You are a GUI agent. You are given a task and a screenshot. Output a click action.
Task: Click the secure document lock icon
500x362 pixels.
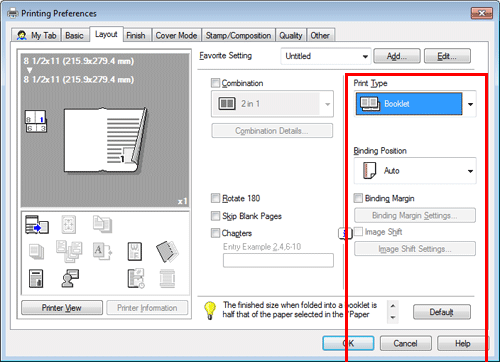pyautogui.click(x=36, y=279)
